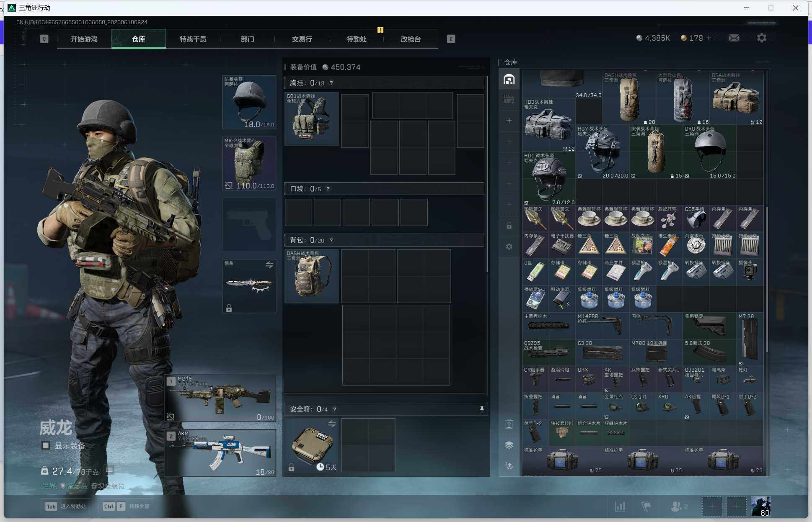This screenshot has width=812, height=522.
Task: Click the sort cart icon at sidebar bottom
Action: [x=509, y=466]
